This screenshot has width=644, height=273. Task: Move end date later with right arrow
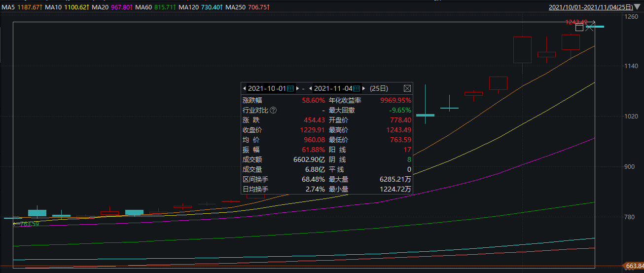364,88
